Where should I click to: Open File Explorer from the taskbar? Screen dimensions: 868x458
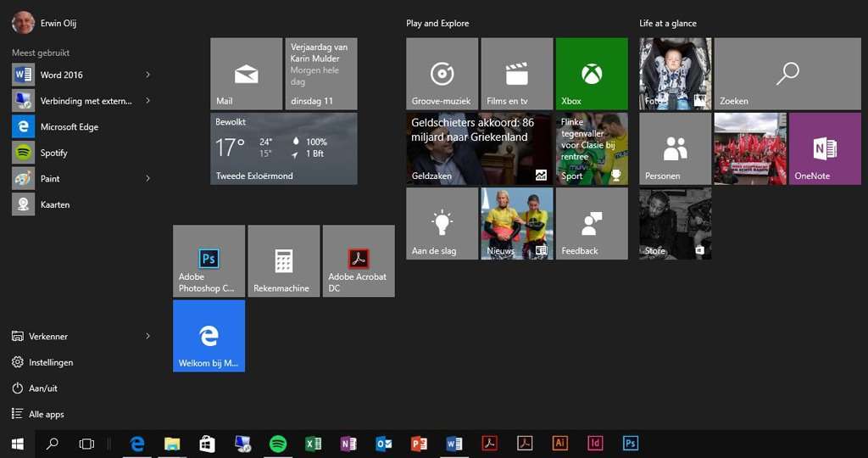[172, 444]
